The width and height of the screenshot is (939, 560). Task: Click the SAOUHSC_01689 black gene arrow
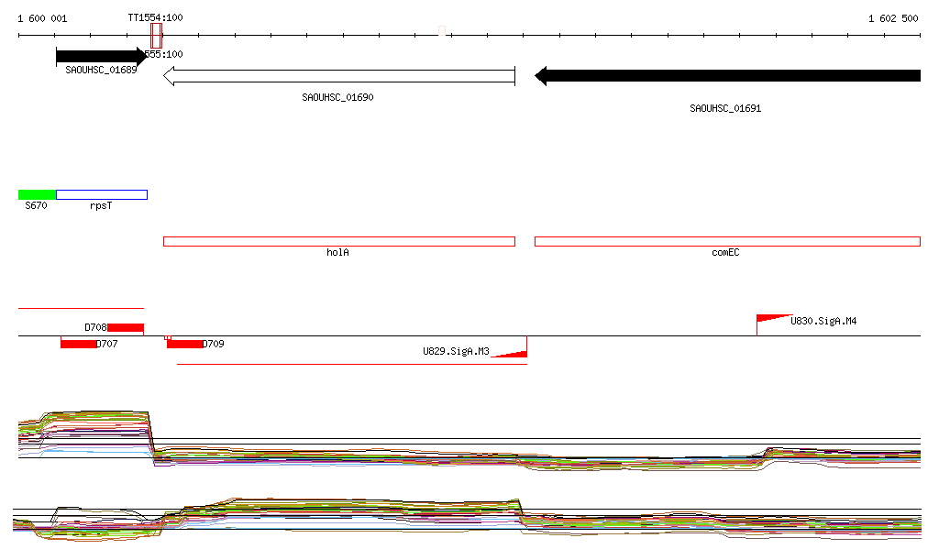101,57
